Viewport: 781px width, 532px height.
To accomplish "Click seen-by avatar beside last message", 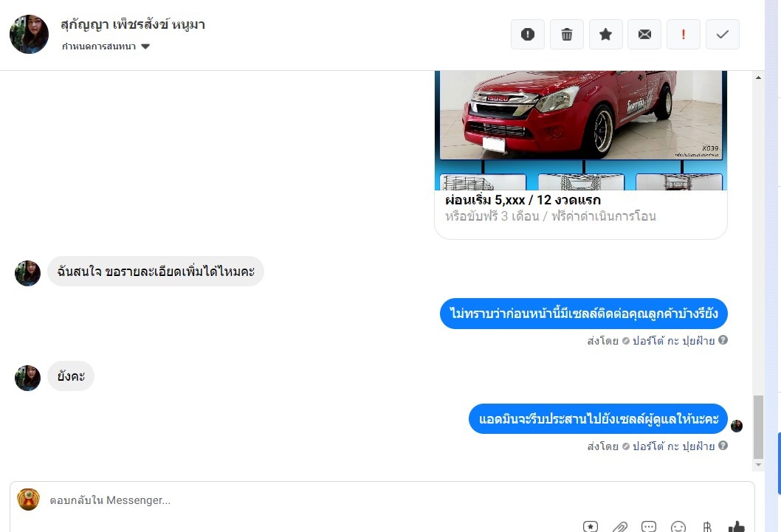I will coord(737,426).
